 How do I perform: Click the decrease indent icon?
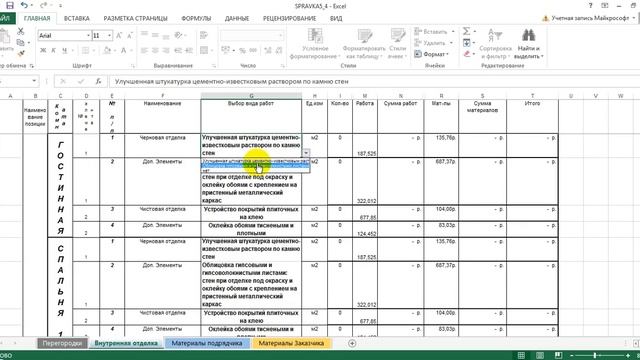[x=178, y=51]
